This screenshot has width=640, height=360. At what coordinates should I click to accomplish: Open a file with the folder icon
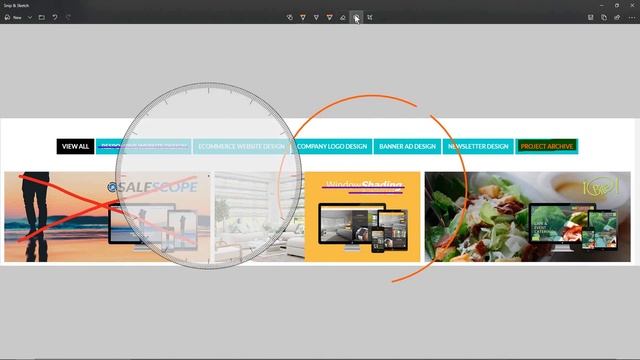(x=42, y=18)
